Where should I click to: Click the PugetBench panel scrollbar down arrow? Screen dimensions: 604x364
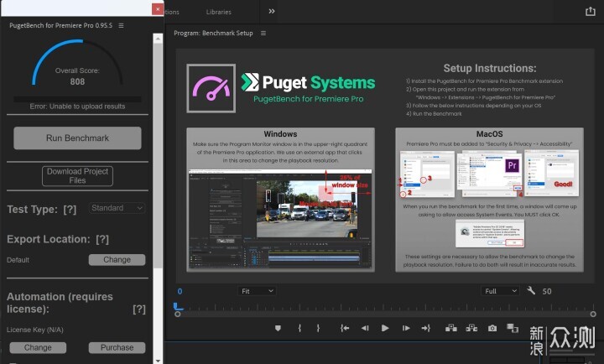(x=158, y=361)
